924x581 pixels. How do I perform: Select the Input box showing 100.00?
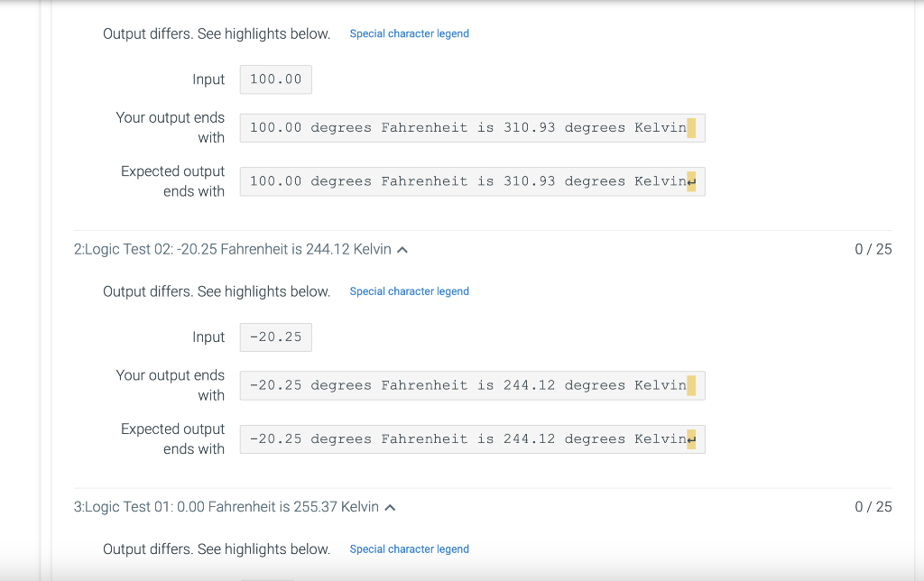[275, 78]
